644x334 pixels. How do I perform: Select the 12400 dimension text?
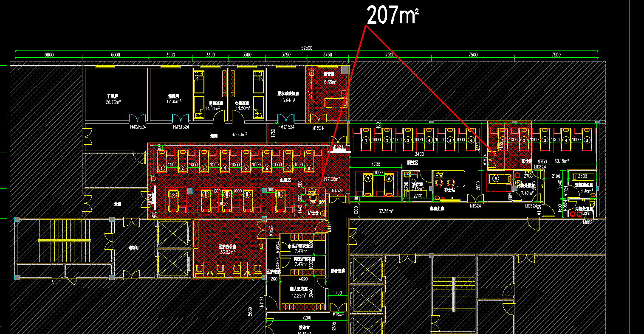pos(418,154)
